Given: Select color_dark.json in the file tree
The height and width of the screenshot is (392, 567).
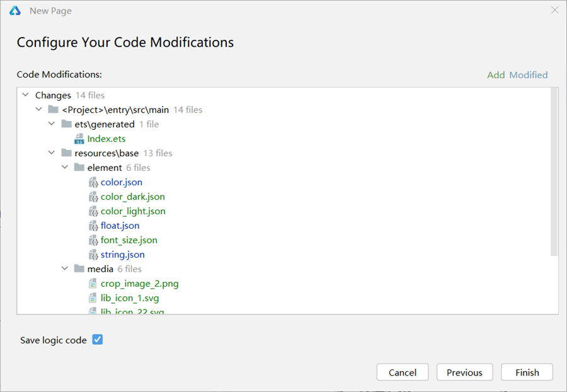Looking at the screenshot, I should coord(132,197).
